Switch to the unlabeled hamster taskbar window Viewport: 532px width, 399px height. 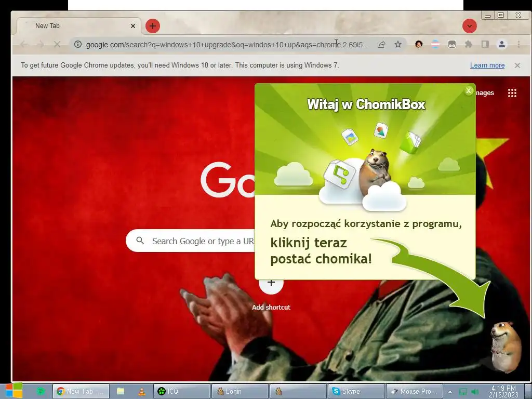pyautogui.click(x=298, y=391)
